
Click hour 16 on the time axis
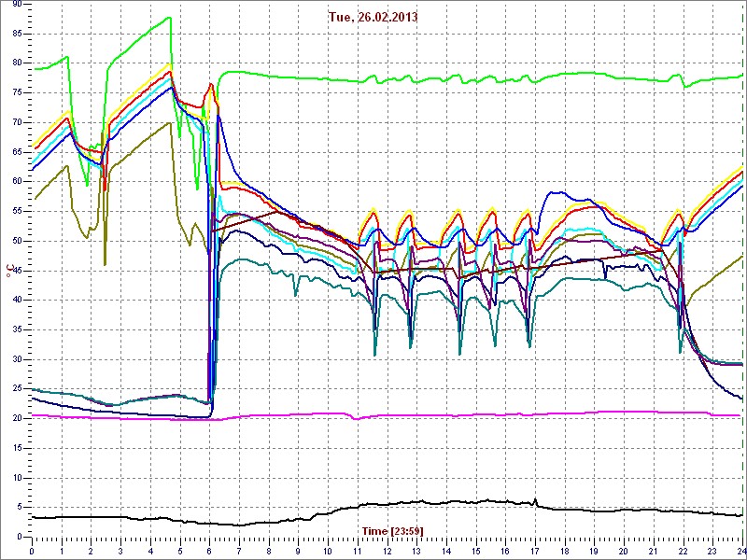tap(506, 551)
